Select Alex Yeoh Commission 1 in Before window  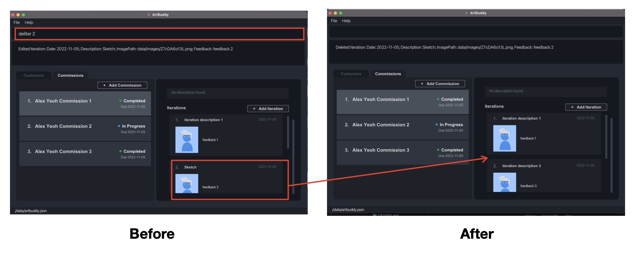click(85, 103)
